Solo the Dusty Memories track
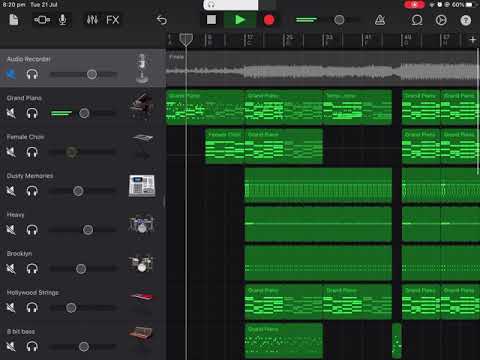The width and height of the screenshot is (480, 360). pos(32,191)
